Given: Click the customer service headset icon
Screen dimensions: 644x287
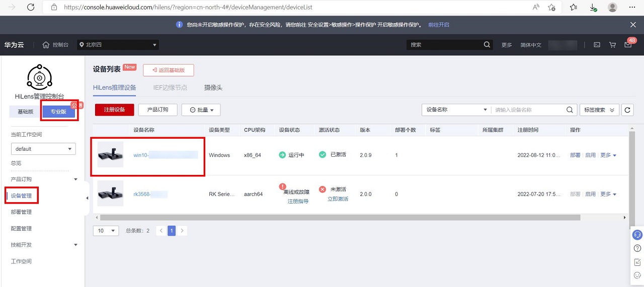Looking at the screenshot, I should click(637, 235).
